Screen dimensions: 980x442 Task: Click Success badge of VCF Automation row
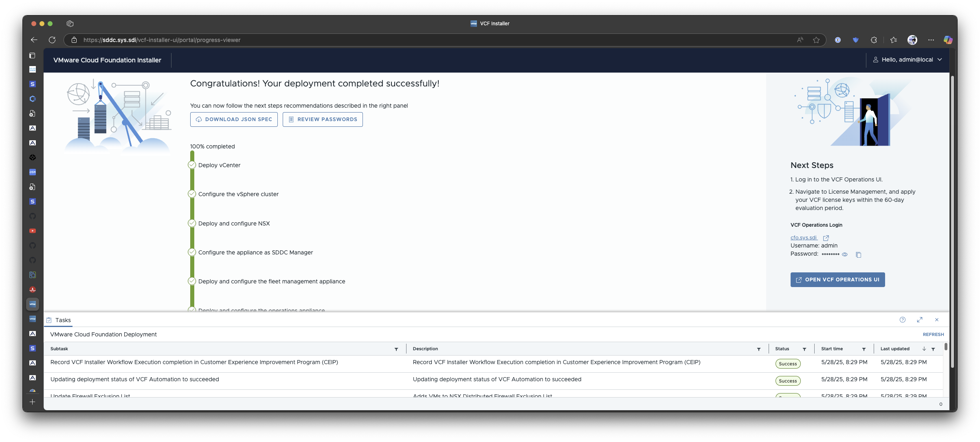click(788, 381)
